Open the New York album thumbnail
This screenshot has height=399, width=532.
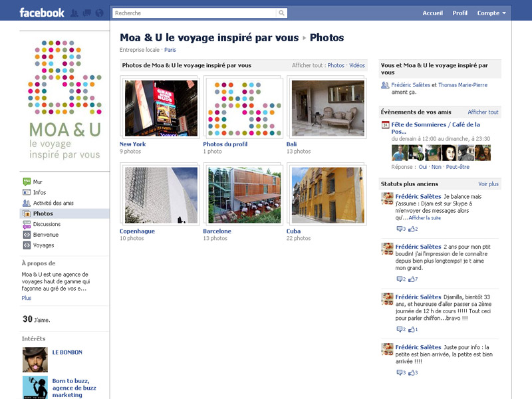(161, 108)
